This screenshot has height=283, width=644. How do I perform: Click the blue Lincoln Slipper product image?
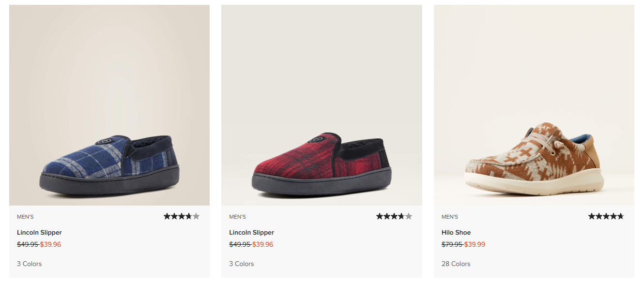pos(109,104)
